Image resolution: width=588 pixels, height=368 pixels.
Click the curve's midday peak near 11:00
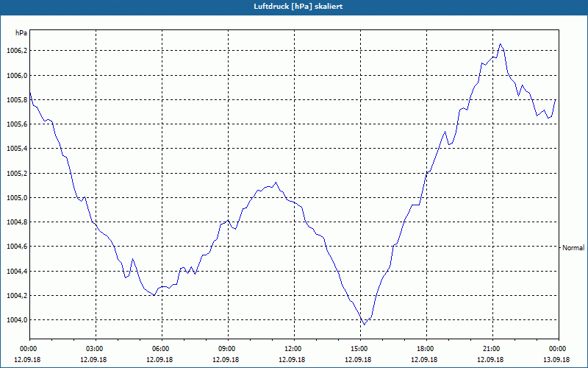coord(276,183)
